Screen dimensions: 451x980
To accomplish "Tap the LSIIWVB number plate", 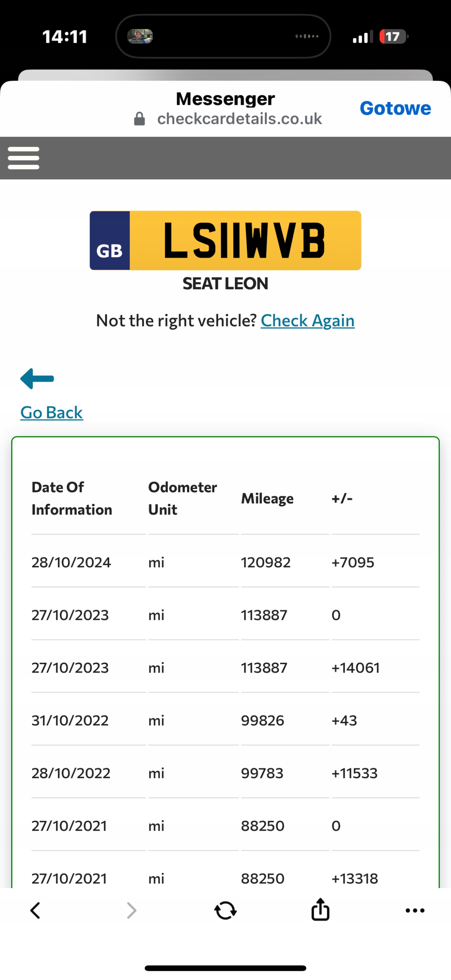I will click(x=225, y=240).
